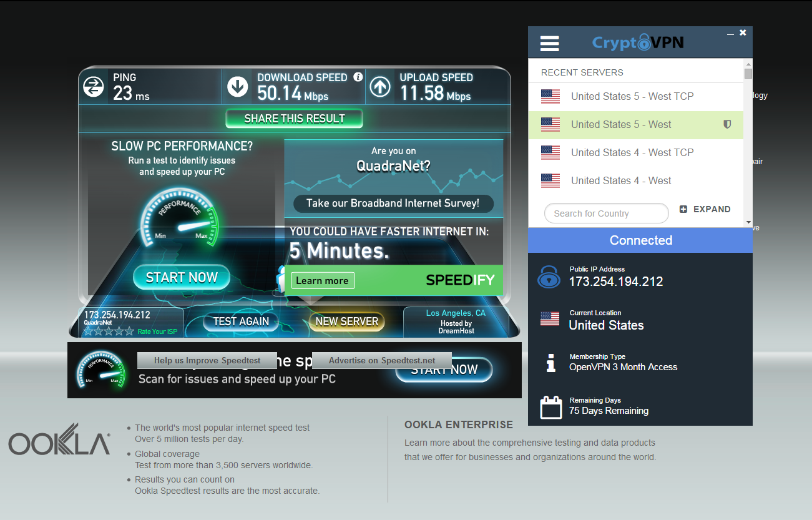Image resolution: width=812 pixels, height=520 pixels.
Task: Click the flag icon beside Current Location
Action: pos(550,319)
